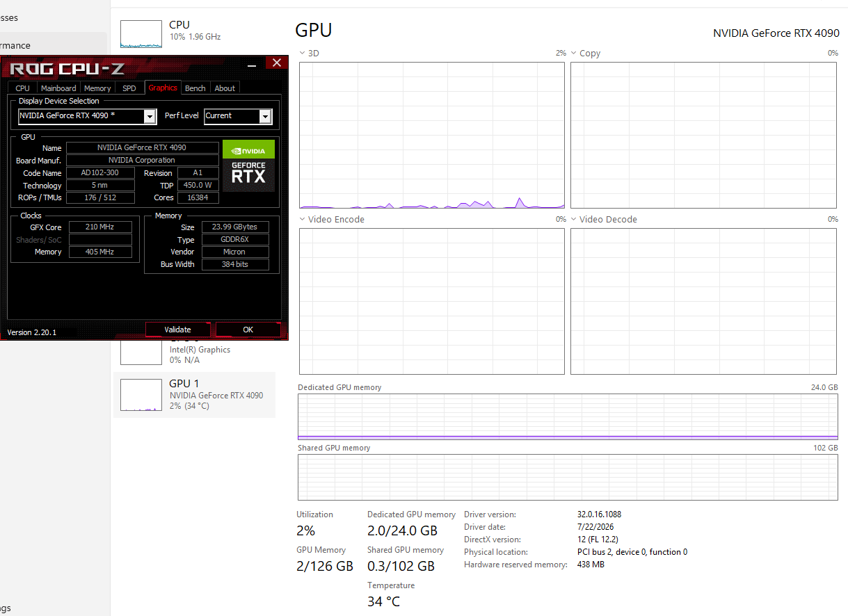This screenshot has width=848, height=616.
Task: Click the Utilization 2% reading
Action: (305, 530)
